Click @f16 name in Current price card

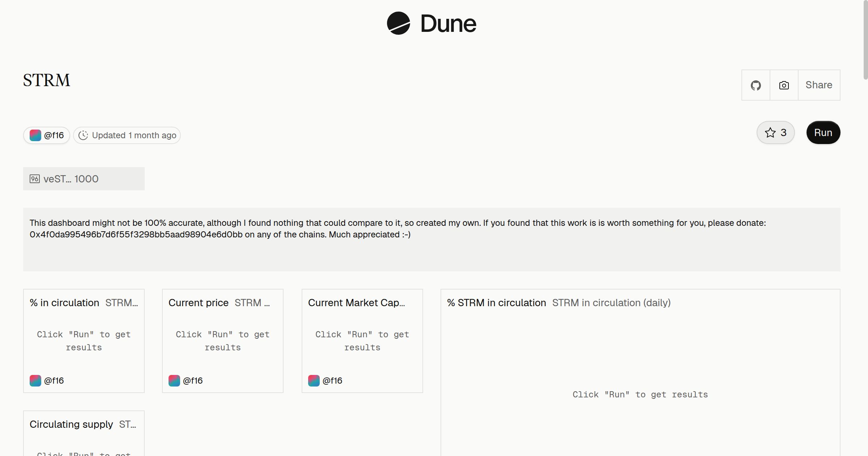point(193,381)
